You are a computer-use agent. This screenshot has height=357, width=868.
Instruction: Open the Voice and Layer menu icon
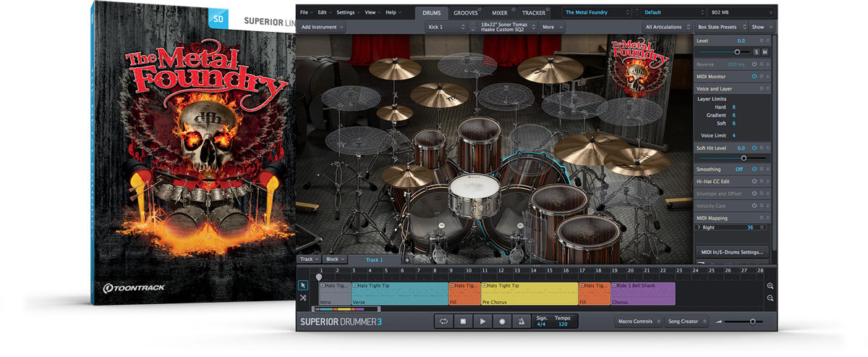click(760, 88)
